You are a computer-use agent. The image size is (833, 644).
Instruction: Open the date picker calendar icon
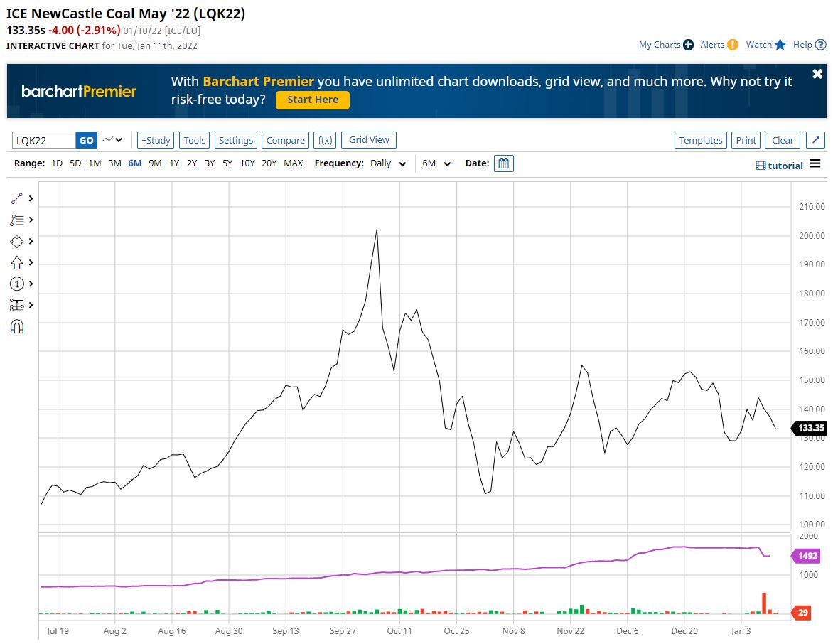[503, 163]
